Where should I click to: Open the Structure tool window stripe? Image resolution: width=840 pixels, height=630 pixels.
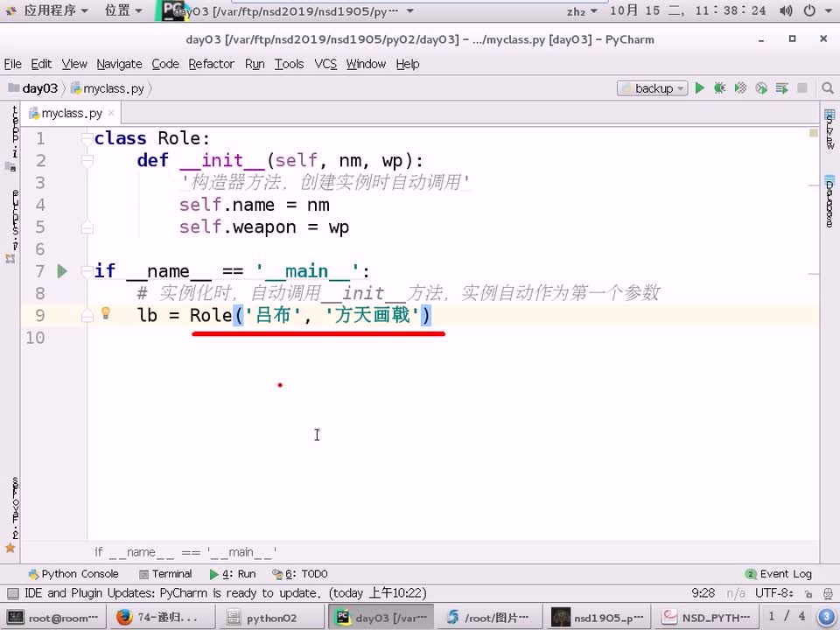13,226
